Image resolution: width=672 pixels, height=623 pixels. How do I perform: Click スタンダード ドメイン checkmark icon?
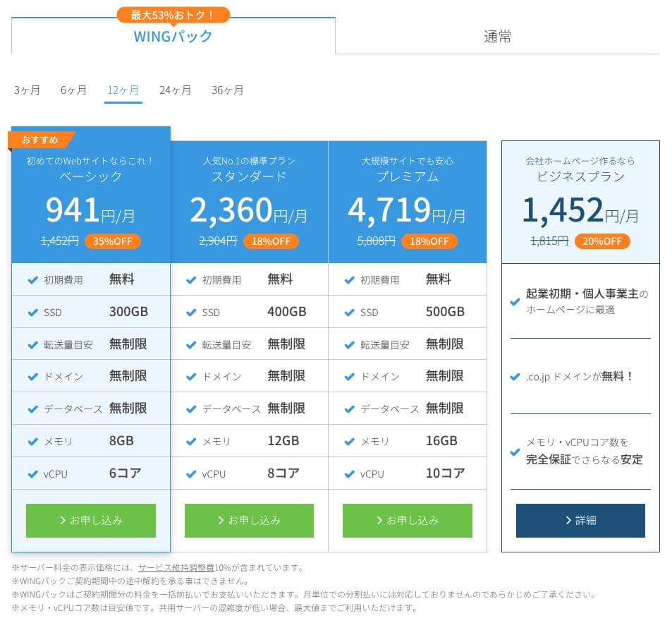pos(191,377)
